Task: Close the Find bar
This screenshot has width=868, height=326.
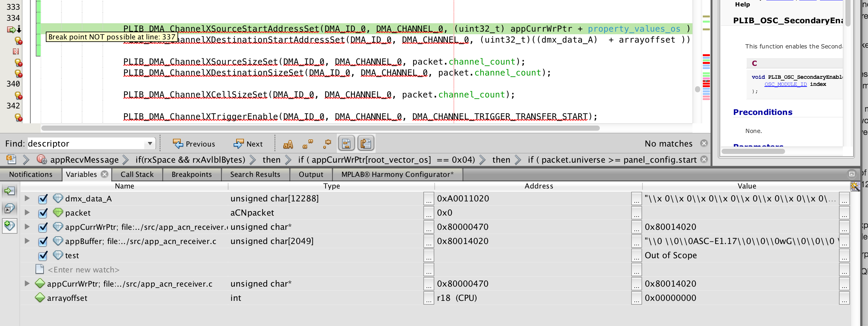Action: click(704, 143)
